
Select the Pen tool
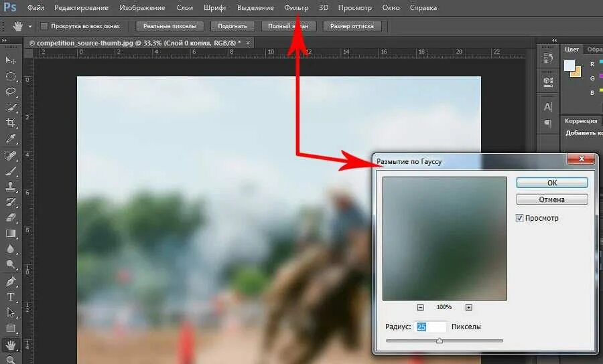[11, 281]
